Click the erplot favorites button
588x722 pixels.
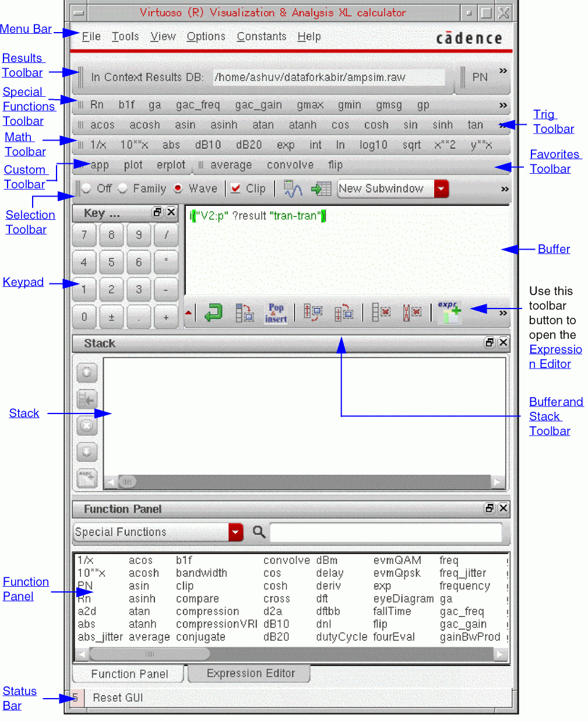tap(171, 165)
